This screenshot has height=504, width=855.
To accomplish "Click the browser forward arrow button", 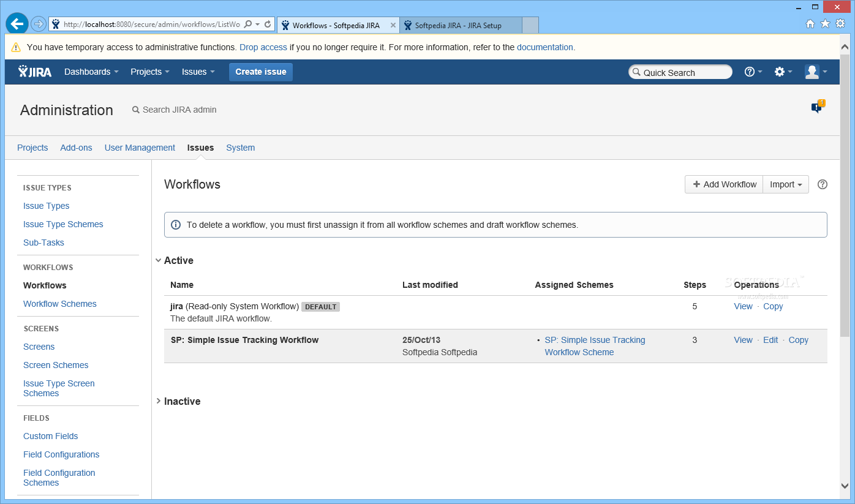I will point(39,24).
